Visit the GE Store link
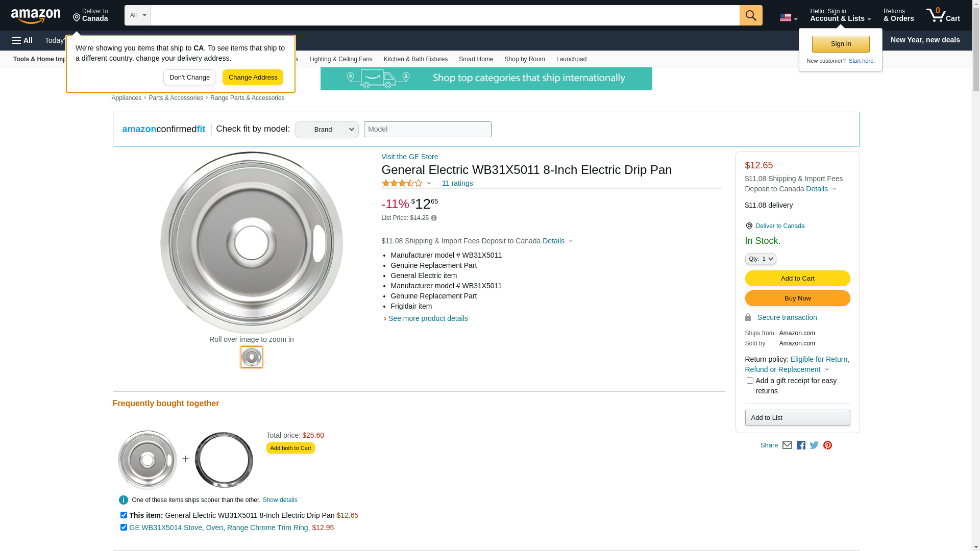This screenshot has height=551, width=980. point(409,157)
